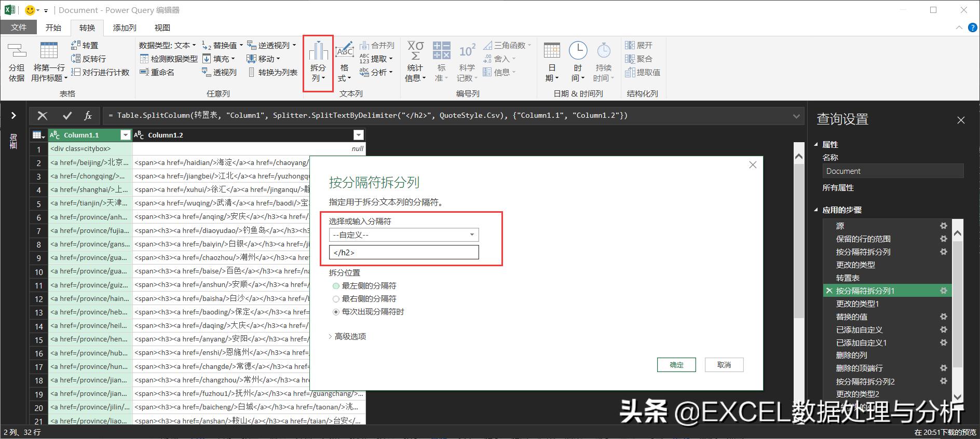Open the File (文件) tab

click(x=19, y=28)
